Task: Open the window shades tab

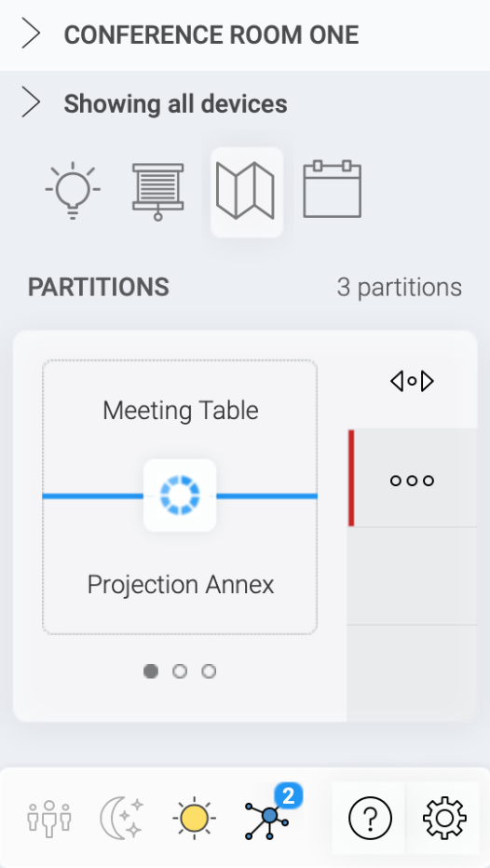Action: coord(157,192)
